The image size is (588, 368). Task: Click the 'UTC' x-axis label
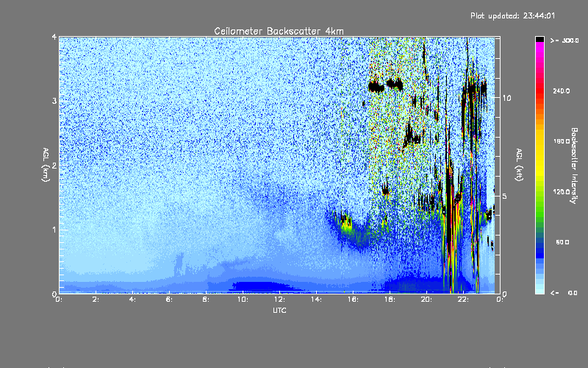click(279, 310)
